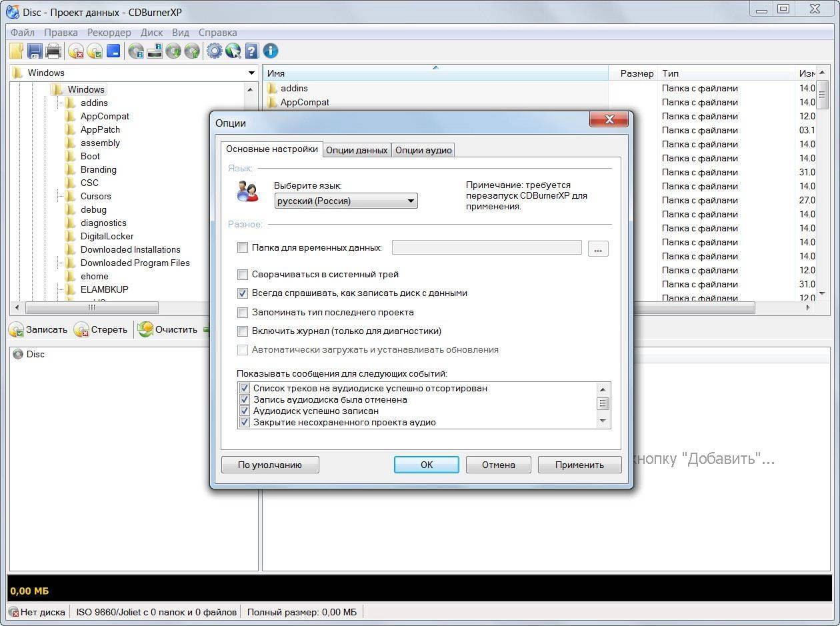This screenshot has height=626, width=840.
Task: Click the blue square toolbar icon
Action: pos(113,51)
